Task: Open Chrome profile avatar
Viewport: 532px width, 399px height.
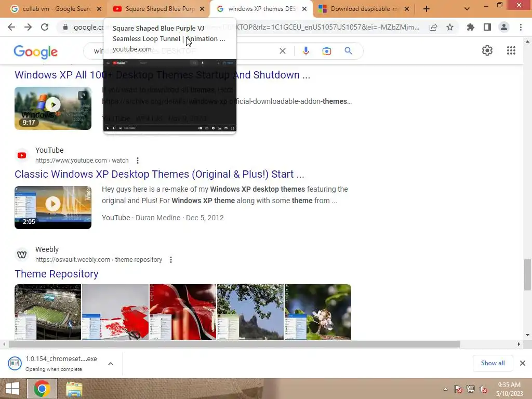Action: 504,27
